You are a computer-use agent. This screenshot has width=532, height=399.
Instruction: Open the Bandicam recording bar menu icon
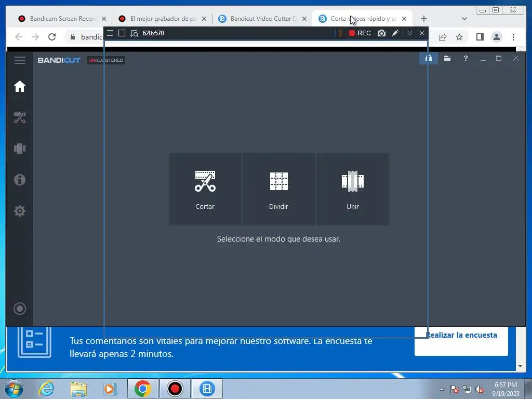(x=110, y=33)
